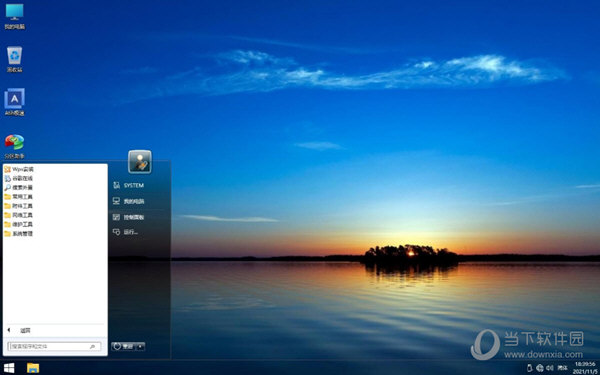Screen dimensions: 600x375
Task: Click the restart power button in the Start menu
Action: pyautogui.click(x=124, y=346)
